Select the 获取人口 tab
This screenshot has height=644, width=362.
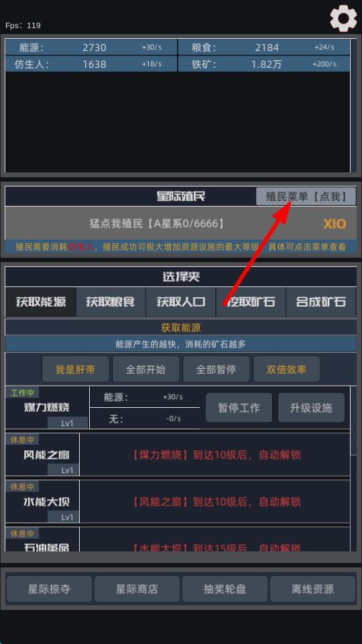click(x=180, y=302)
